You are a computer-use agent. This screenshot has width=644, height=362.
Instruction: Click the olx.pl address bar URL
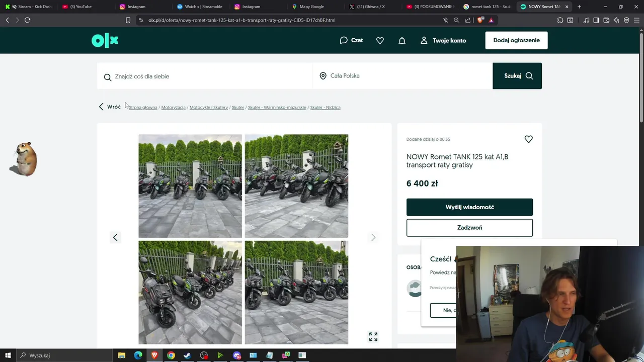[x=242, y=20]
